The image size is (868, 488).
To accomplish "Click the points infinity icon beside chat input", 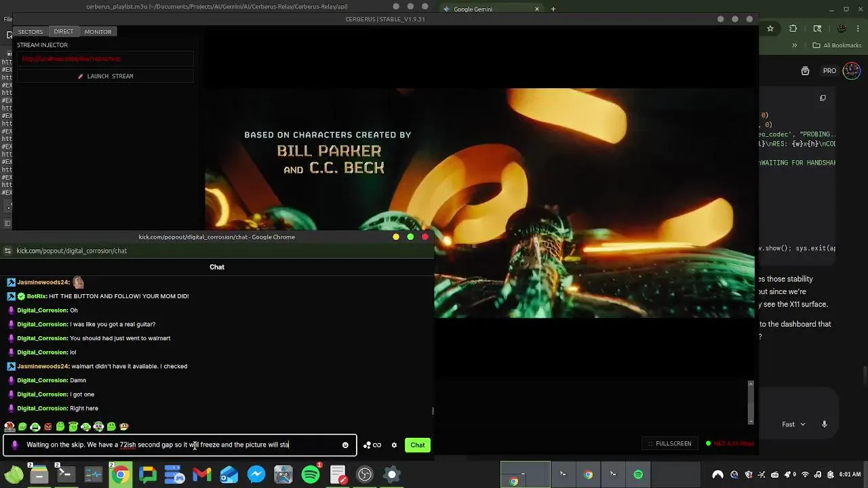I will [372, 445].
